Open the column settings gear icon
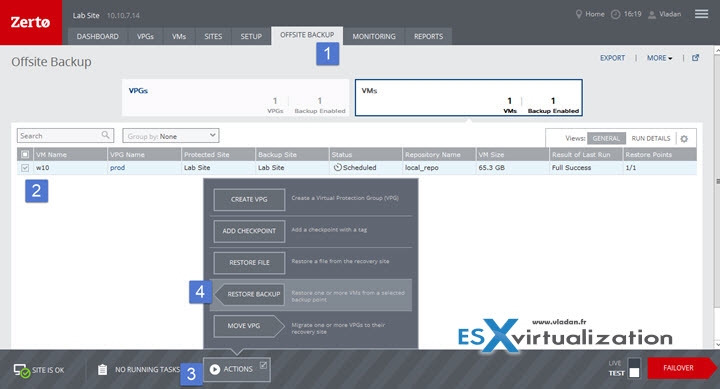The image size is (720, 389). pos(684,139)
